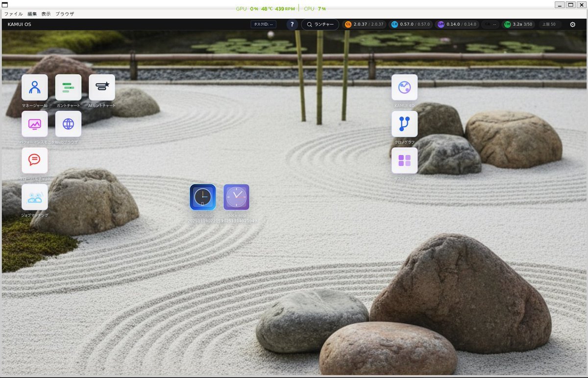Open the ランチャー search button
Image resolution: width=588 pixels, height=378 pixels.
pos(319,25)
